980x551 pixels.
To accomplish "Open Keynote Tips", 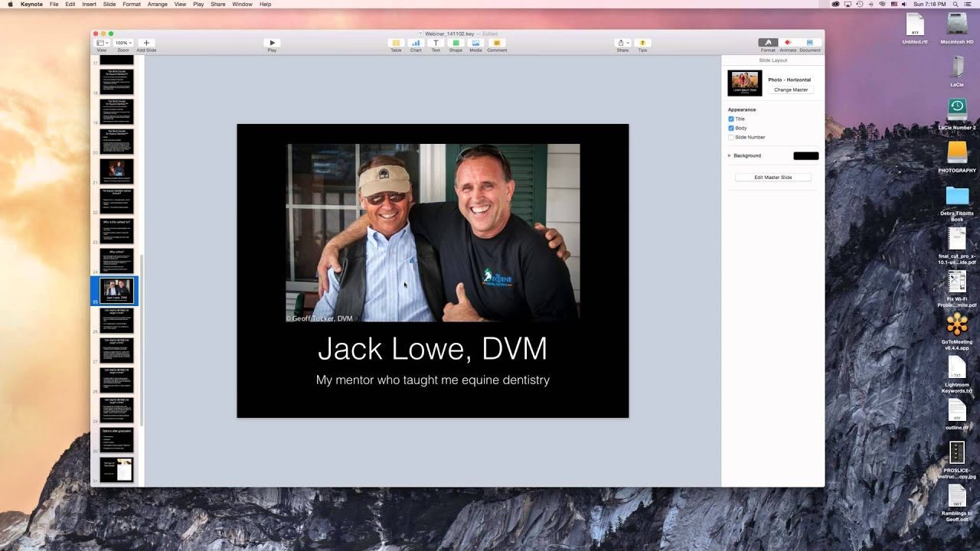I will [642, 43].
